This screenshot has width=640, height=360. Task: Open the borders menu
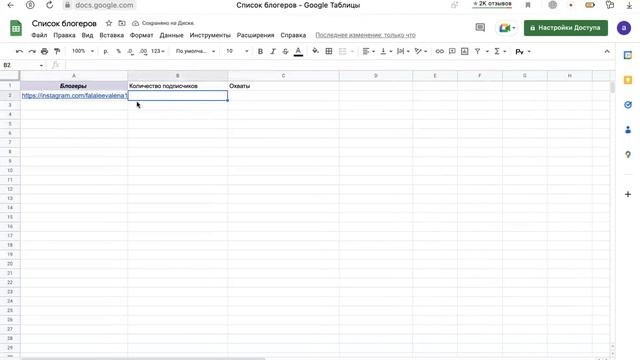tap(329, 51)
